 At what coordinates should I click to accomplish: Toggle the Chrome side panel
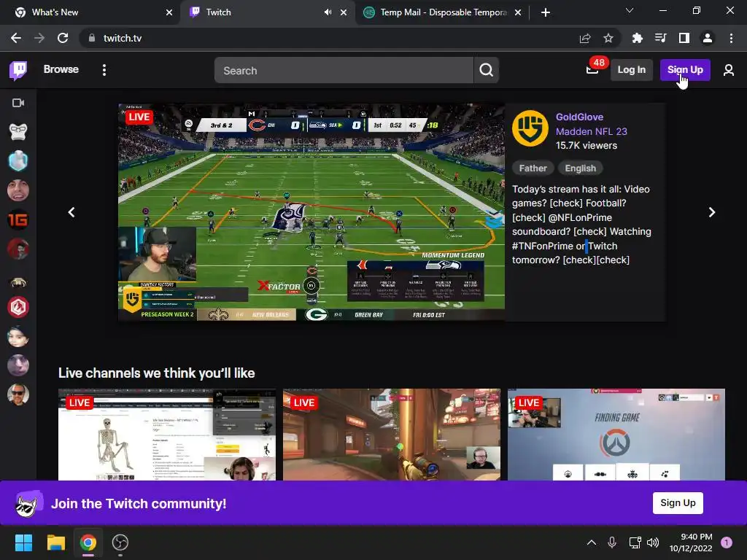(684, 38)
